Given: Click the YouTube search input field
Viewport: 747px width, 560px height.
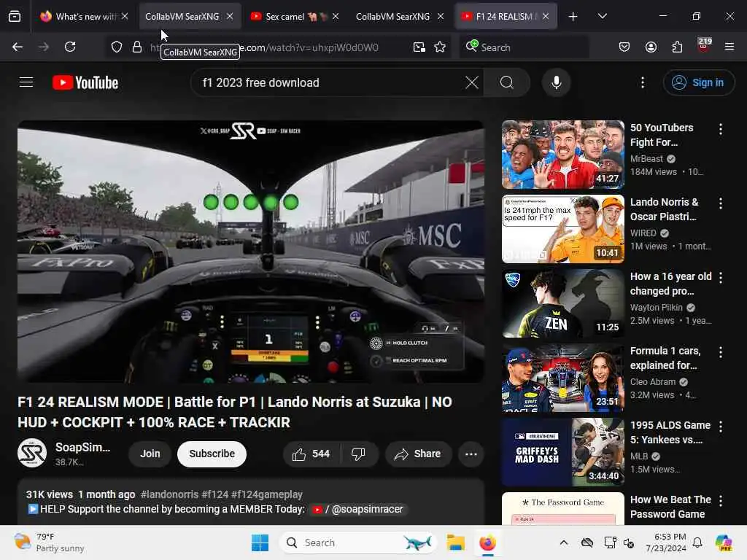Looking at the screenshot, I should [329, 82].
